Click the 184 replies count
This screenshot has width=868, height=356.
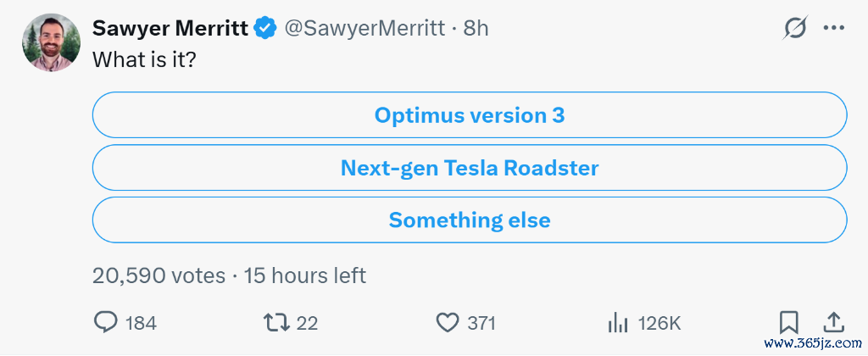142,323
